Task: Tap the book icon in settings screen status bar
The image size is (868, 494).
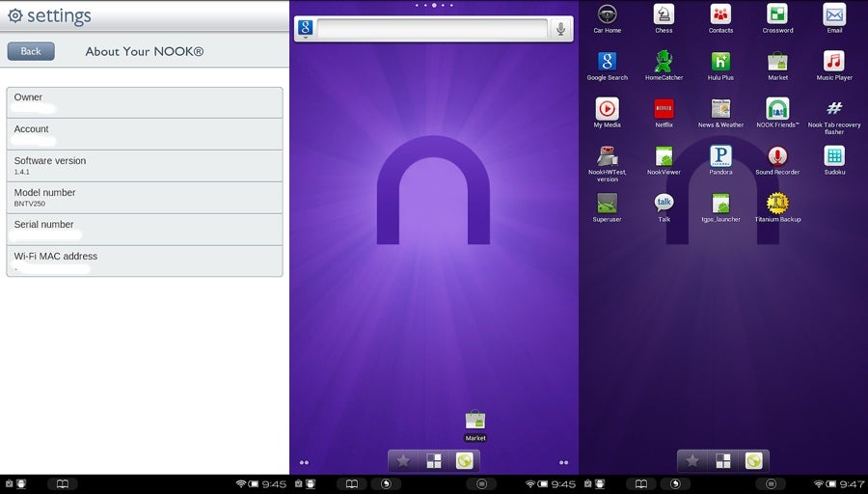Action: click(63, 484)
